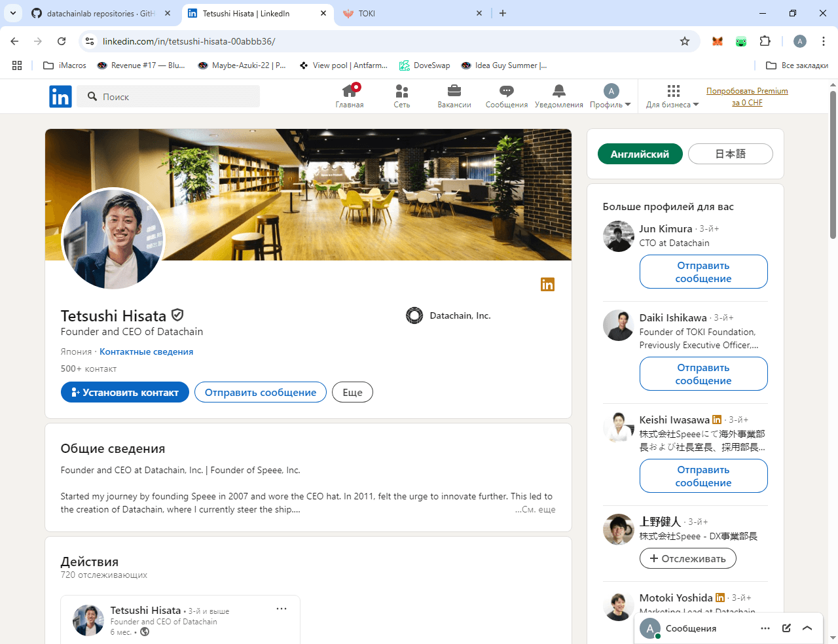This screenshot has width=838, height=644.
Task: Expand the Сообщения chat panel chevron
Action: point(807,628)
